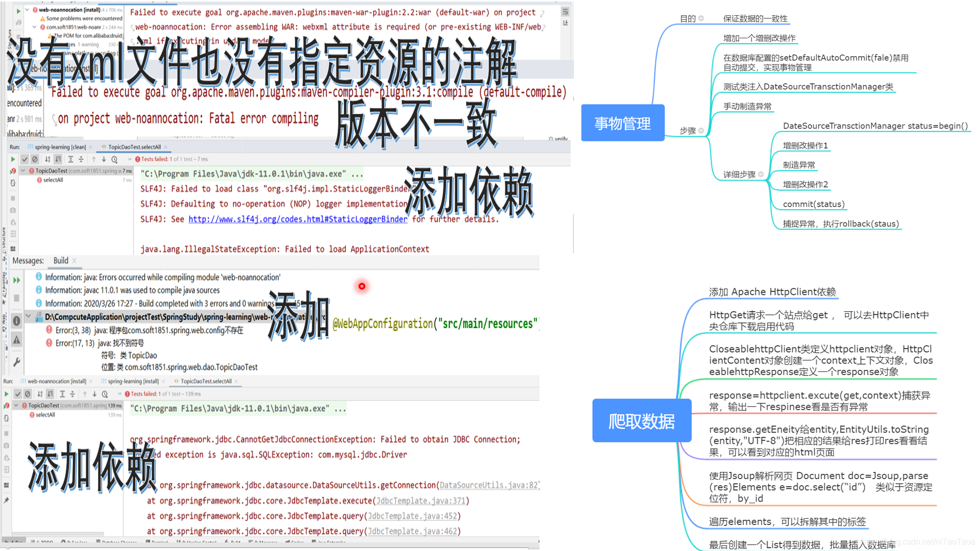
Task: Collapse the TopicDaoTest tree node
Action: [x=23, y=171]
